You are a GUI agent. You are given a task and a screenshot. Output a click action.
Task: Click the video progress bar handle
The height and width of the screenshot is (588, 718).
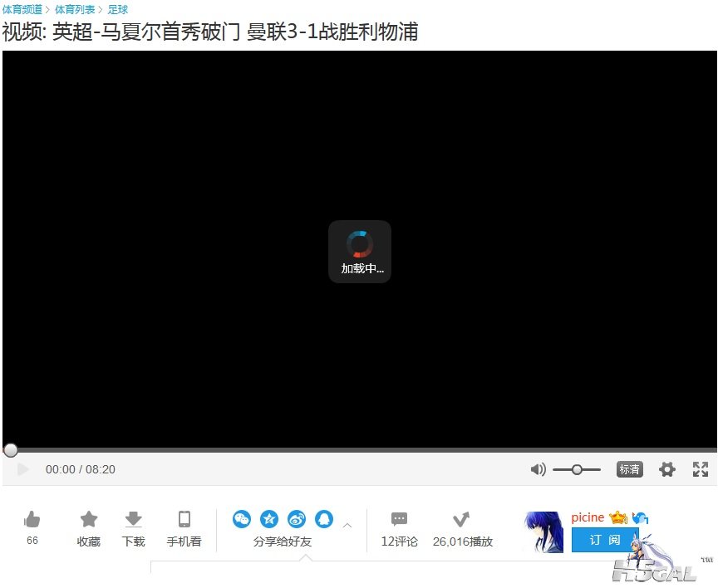(11, 450)
